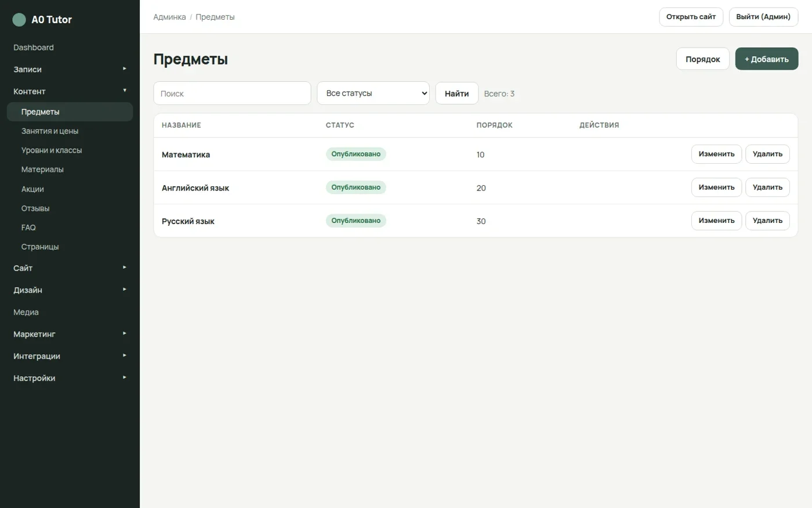
Task: Click the Английский язык subject name
Action: pyautogui.click(x=195, y=188)
